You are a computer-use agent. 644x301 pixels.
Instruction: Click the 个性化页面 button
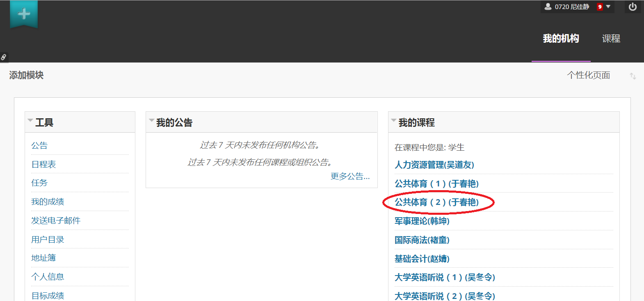point(588,75)
